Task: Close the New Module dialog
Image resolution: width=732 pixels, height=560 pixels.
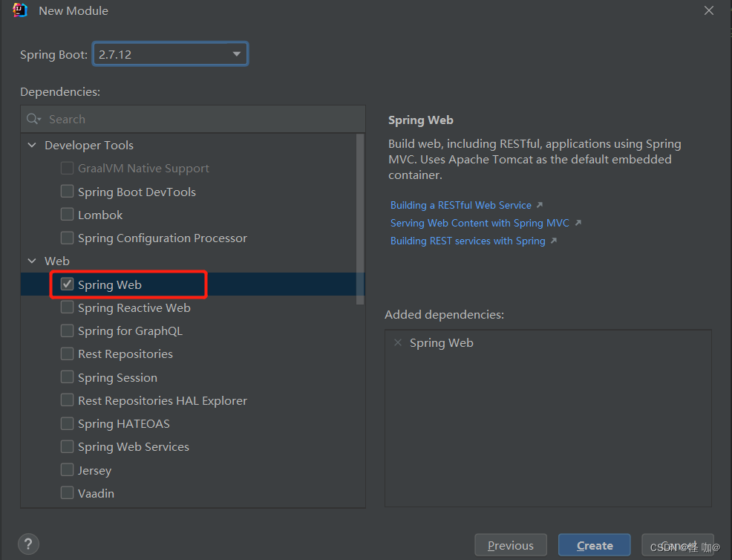Action: tap(709, 10)
